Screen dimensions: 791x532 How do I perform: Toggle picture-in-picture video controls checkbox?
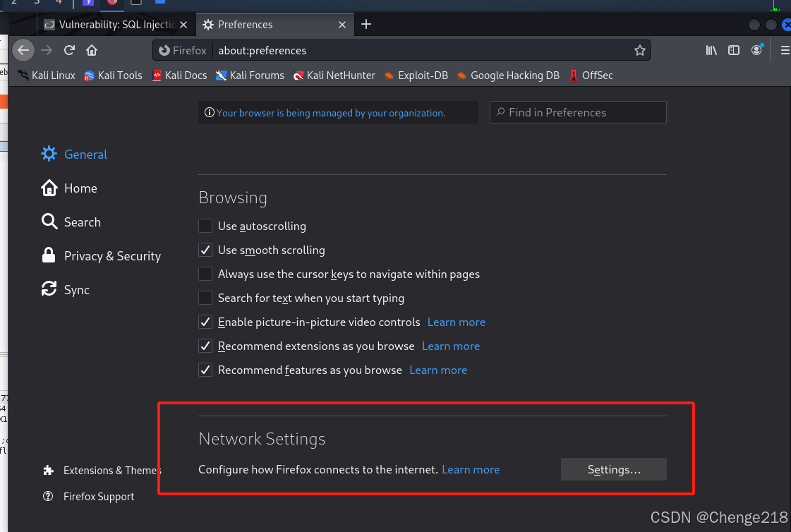point(205,322)
